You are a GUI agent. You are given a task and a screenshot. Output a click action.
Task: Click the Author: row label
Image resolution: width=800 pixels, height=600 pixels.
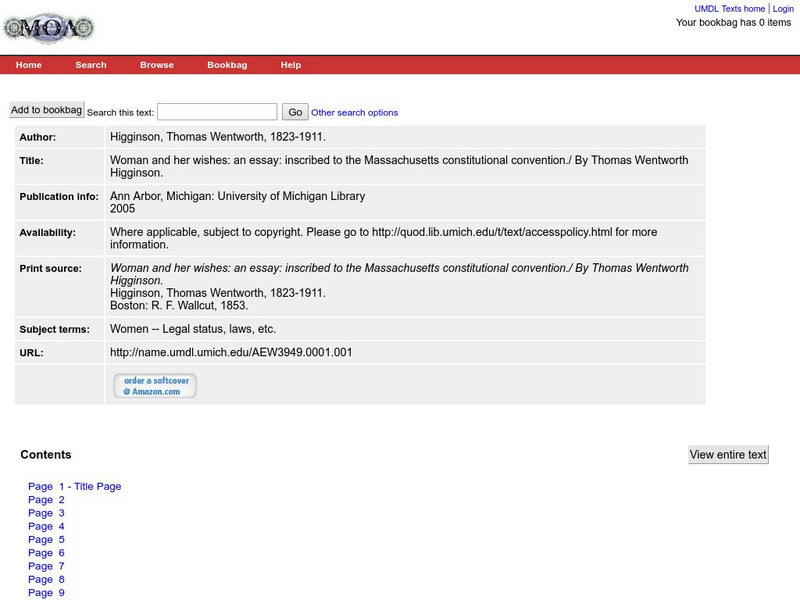[38, 137]
